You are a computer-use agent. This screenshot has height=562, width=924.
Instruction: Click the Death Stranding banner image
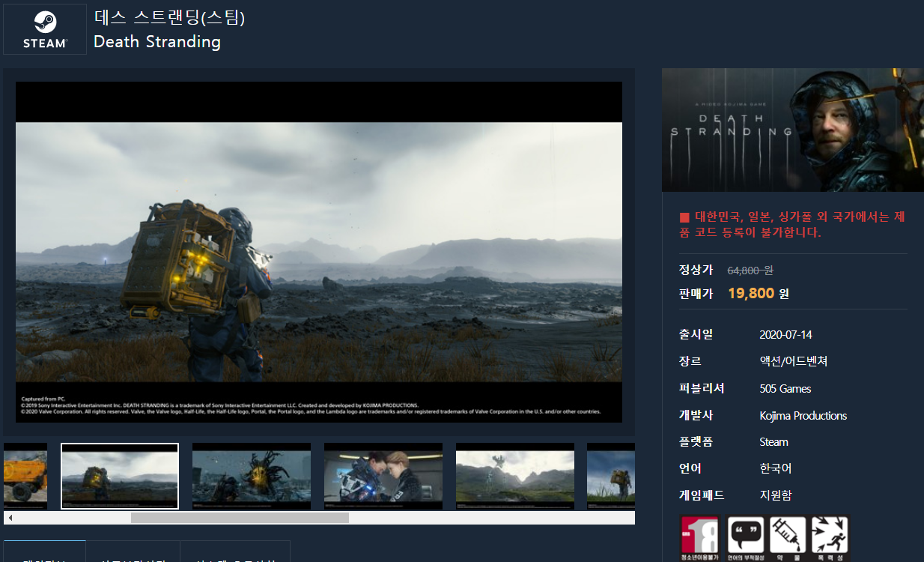coord(793,130)
